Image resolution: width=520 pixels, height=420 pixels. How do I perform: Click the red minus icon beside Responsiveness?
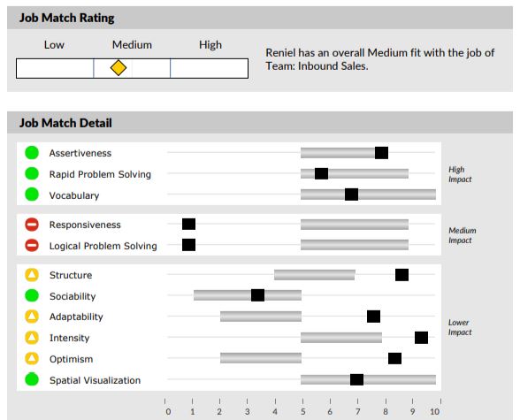point(32,225)
